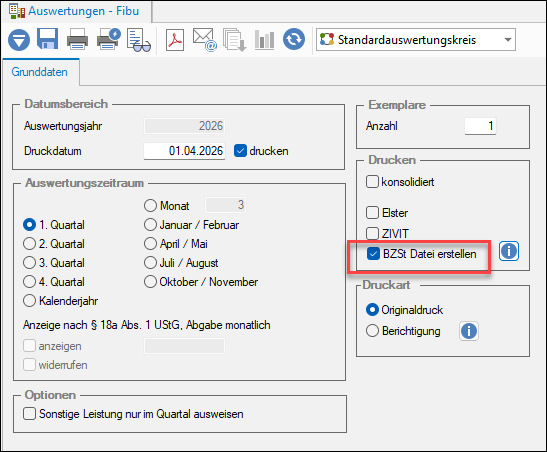547x452 pixels.
Task: Choose the Januar / Februar option
Action: click(150, 225)
